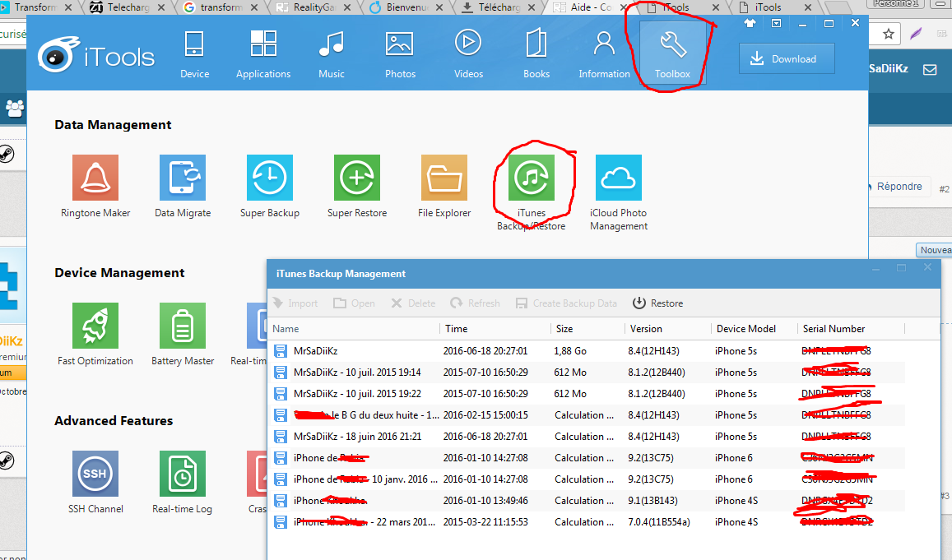The height and width of the screenshot is (560, 952).
Task: Open Super Restore
Action: (357, 187)
